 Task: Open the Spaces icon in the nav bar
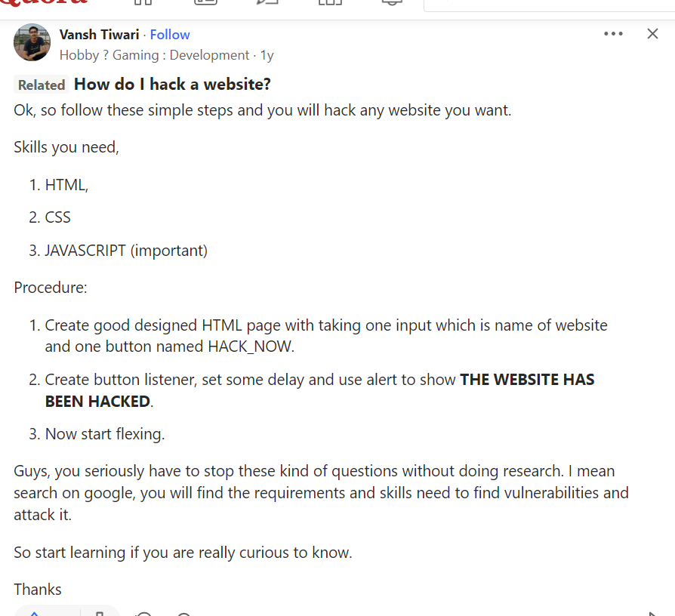[329, 3]
